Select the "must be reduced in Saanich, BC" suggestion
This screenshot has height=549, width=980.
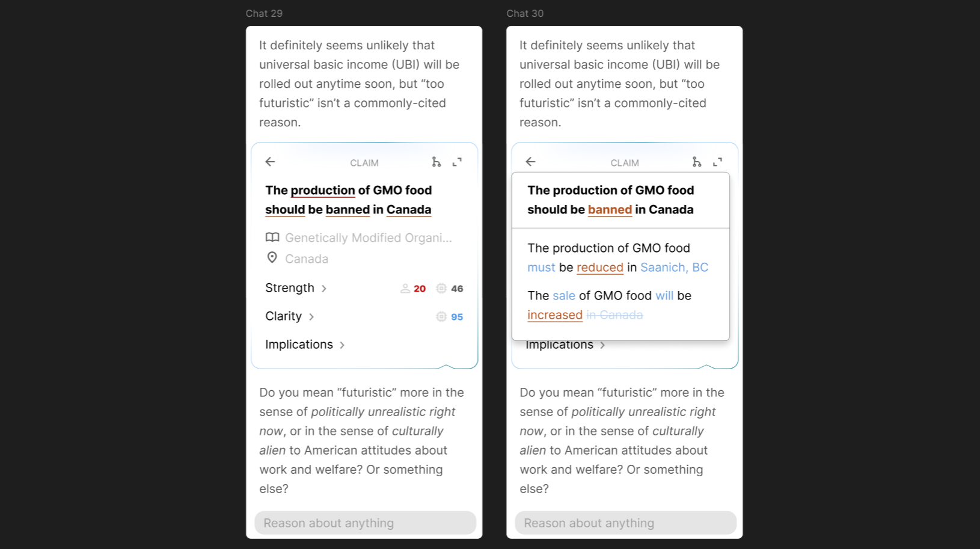(x=617, y=258)
